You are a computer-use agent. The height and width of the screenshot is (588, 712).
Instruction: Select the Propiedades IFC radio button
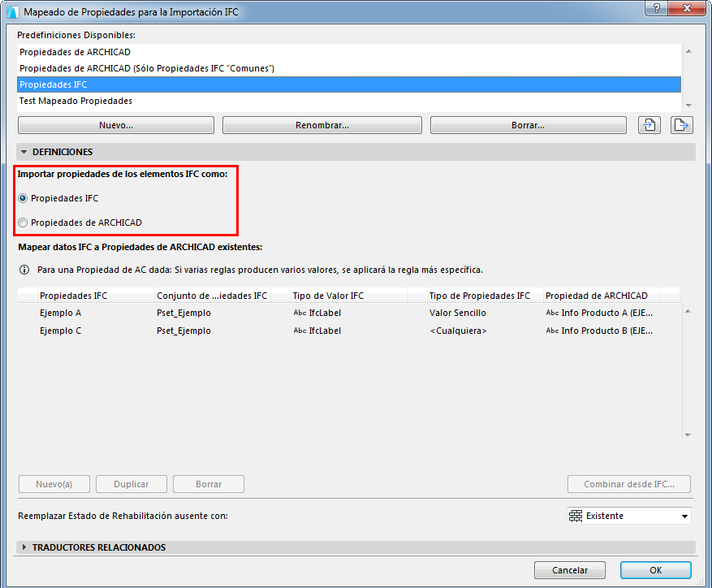23,198
